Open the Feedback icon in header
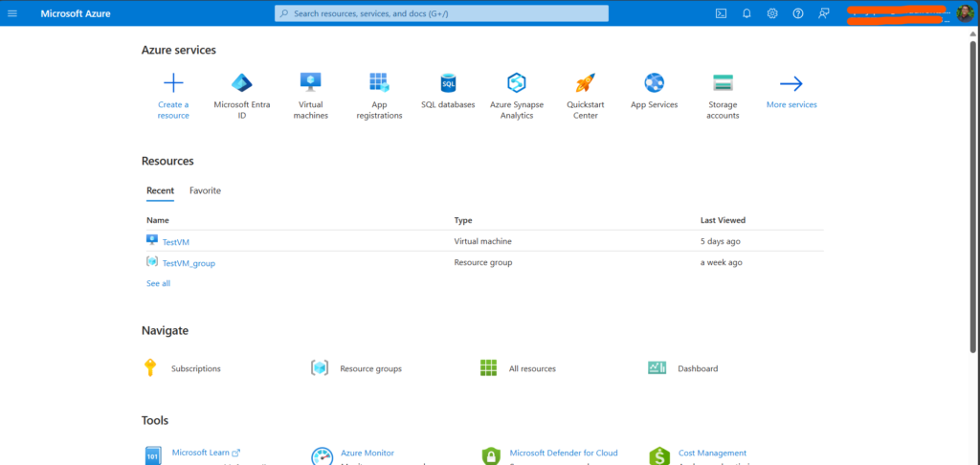The height and width of the screenshot is (465, 980). click(x=824, y=13)
